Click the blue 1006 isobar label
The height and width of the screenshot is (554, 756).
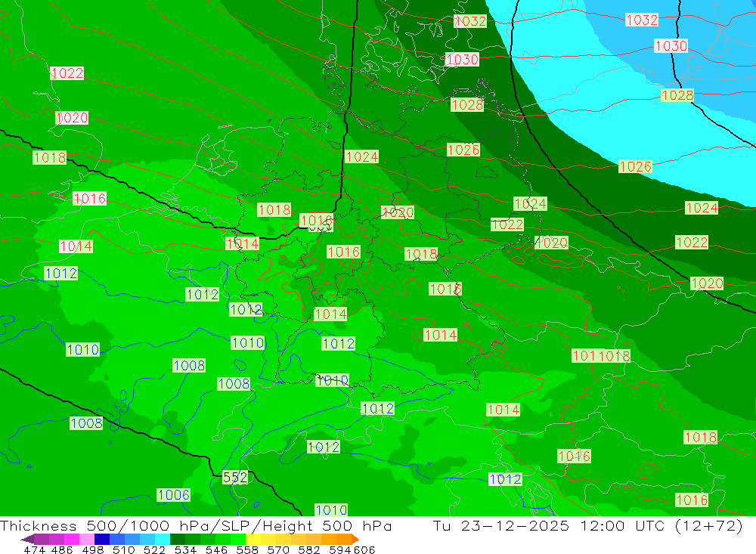coord(174,495)
